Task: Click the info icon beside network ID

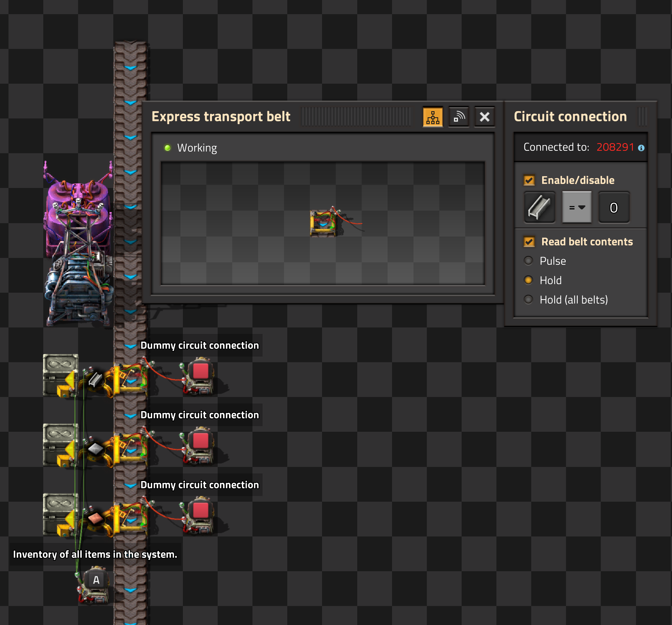Action: (x=641, y=148)
